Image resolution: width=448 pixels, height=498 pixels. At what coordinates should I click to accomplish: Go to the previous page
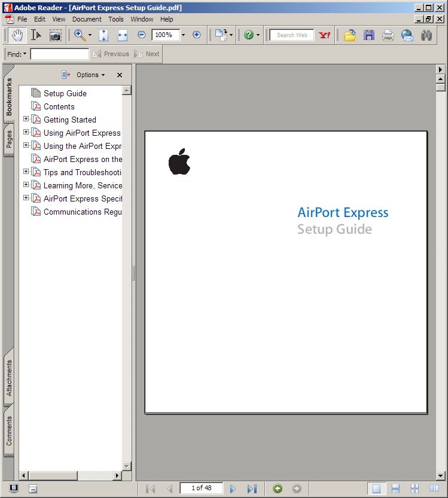coord(170,488)
